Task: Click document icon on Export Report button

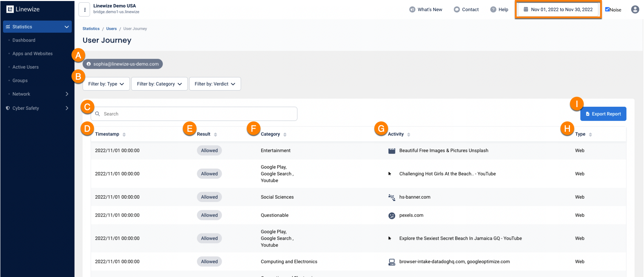Action: pos(588,114)
